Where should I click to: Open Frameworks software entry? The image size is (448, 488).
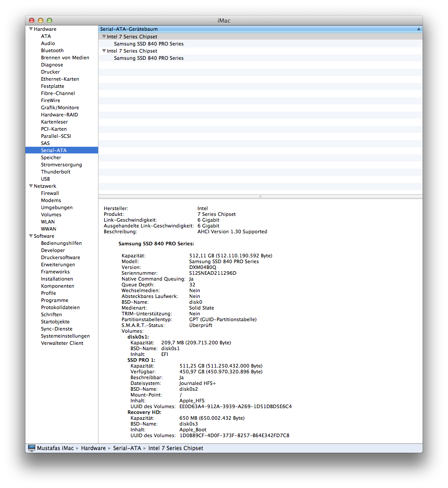coord(55,272)
